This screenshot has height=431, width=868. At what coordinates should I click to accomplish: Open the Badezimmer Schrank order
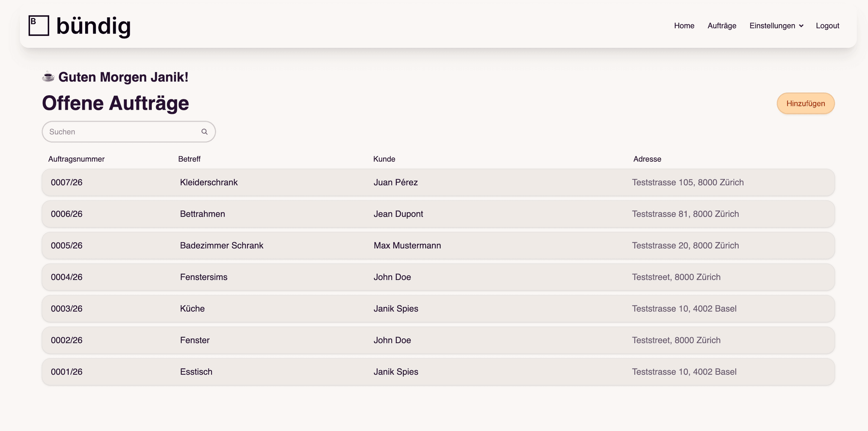pyautogui.click(x=438, y=246)
